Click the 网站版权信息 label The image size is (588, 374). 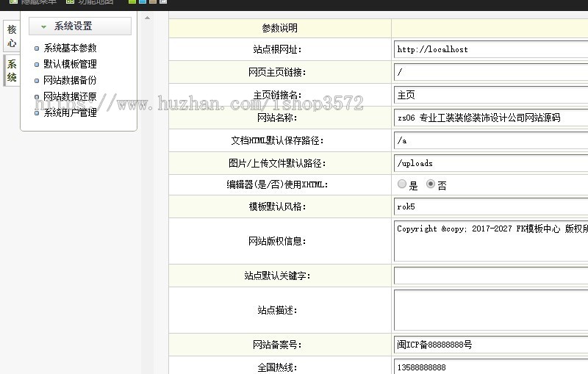pos(277,241)
